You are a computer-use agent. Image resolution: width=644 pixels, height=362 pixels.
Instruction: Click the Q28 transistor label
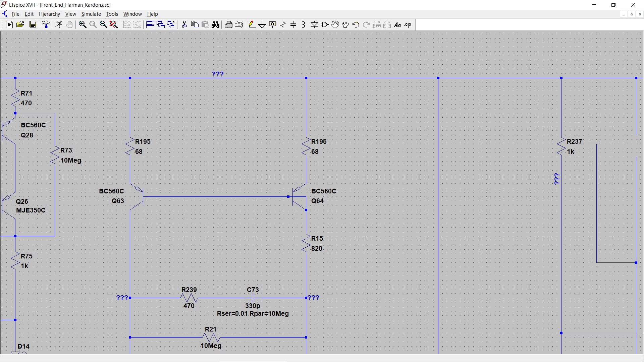coord(27,135)
